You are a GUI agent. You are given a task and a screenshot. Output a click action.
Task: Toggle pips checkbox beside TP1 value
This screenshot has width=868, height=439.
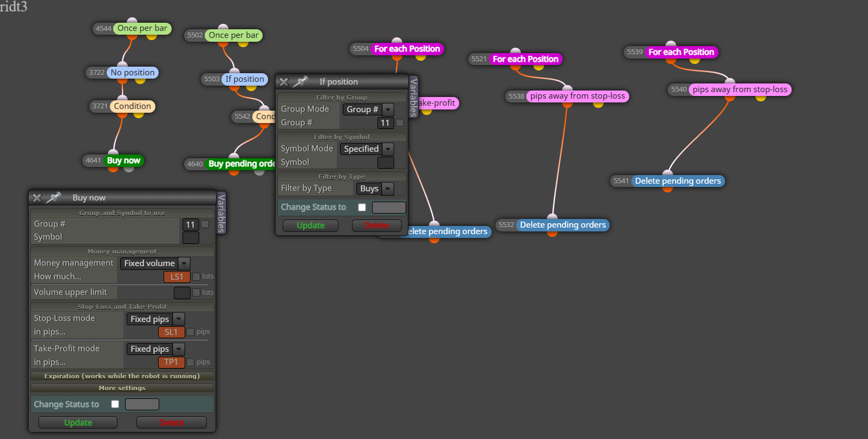pyautogui.click(x=190, y=362)
